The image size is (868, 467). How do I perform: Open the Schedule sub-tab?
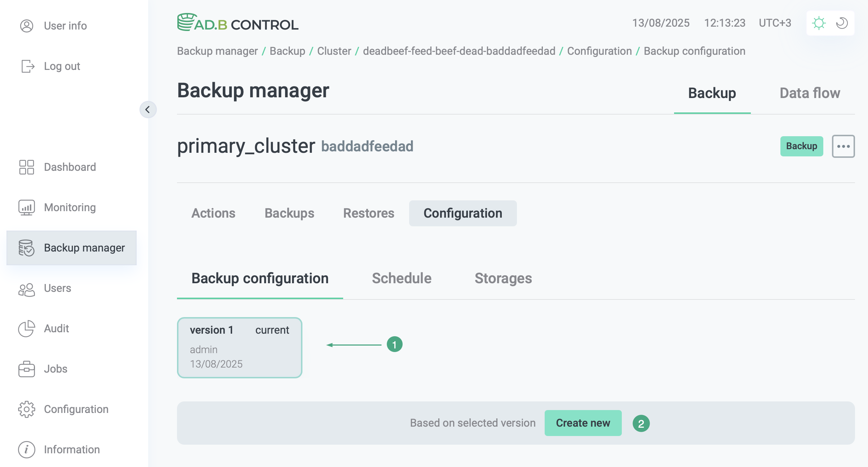pos(402,279)
